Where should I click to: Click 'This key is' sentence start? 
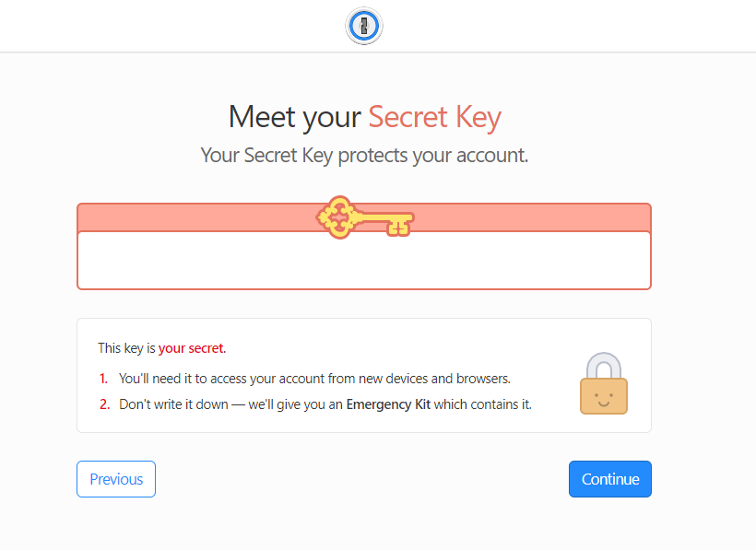click(x=127, y=348)
